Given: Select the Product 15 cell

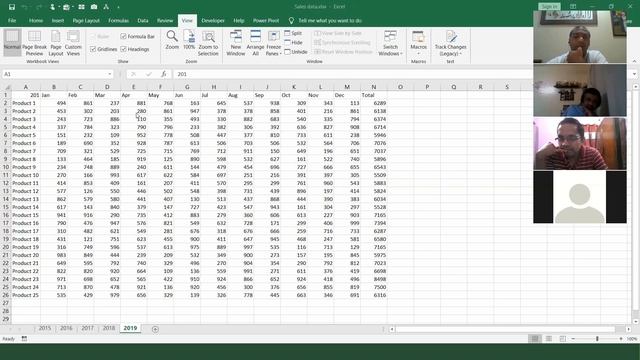Looking at the screenshot, I should point(26,215).
